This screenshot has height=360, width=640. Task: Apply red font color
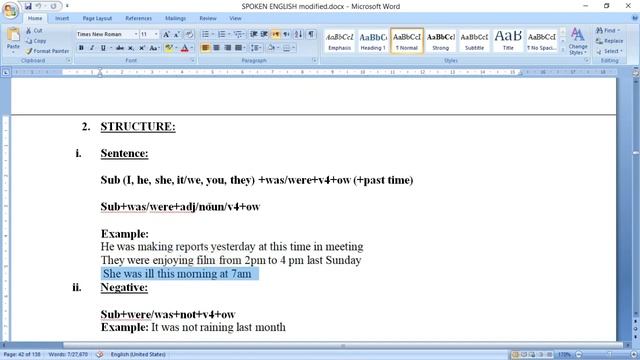tap(184, 48)
